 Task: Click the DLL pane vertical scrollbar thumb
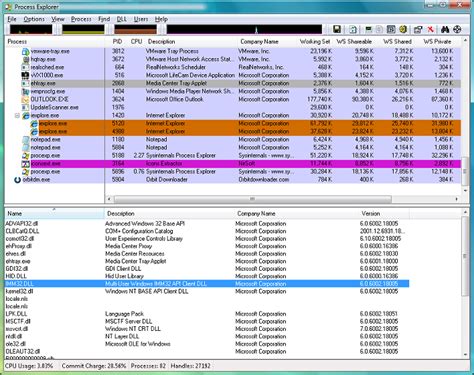pos(465,256)
